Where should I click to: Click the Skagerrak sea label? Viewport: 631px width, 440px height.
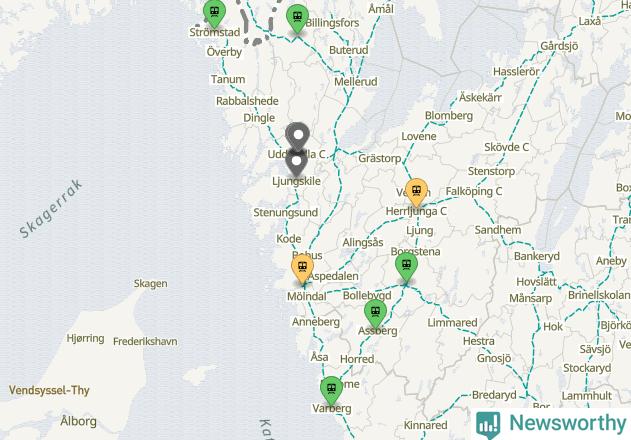pos(51,209)
